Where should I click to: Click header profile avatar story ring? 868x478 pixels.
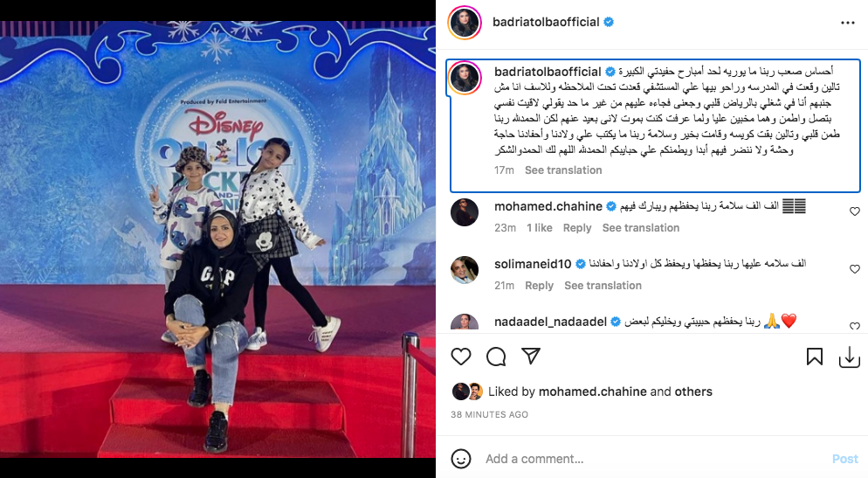tap(464, 23)
